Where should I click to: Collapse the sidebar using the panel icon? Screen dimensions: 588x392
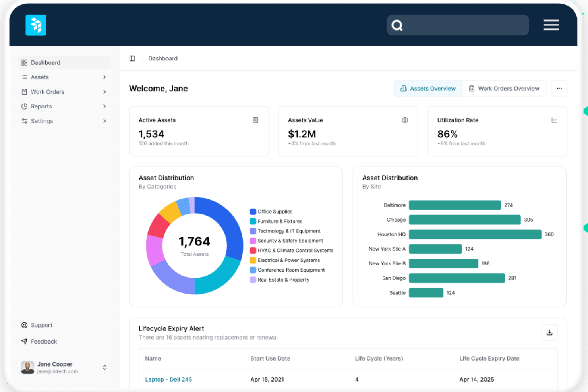tap(132, 58)
